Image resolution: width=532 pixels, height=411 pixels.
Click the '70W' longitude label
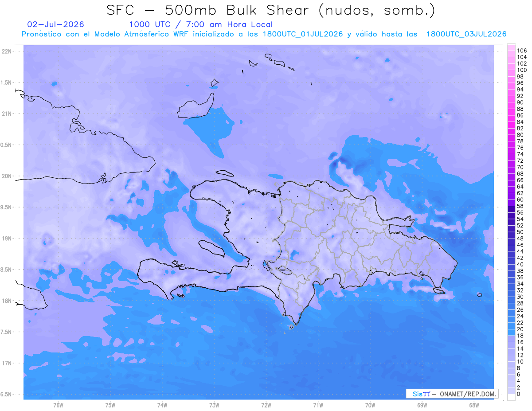point(370,405)
